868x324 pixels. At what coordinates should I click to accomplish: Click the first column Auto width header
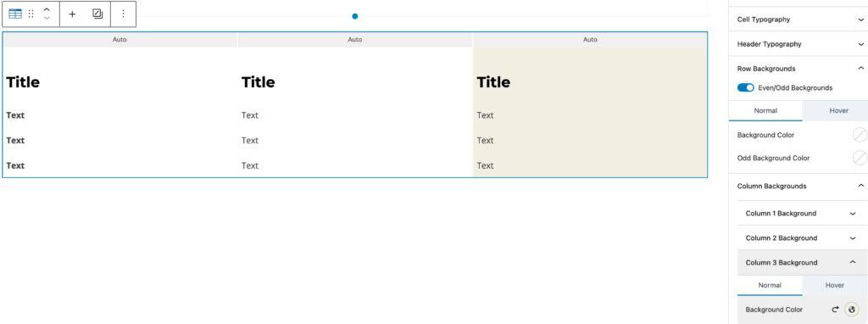point(120,40)
